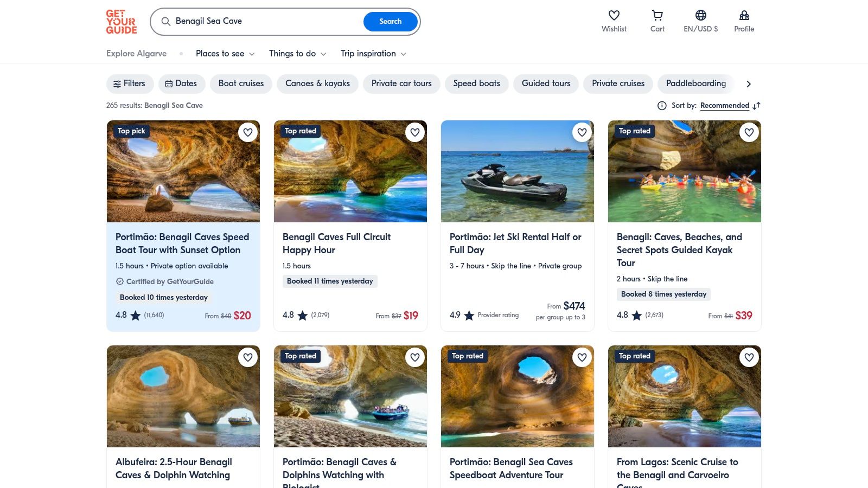Show more filter chips with right chevron

pos(749,84)
